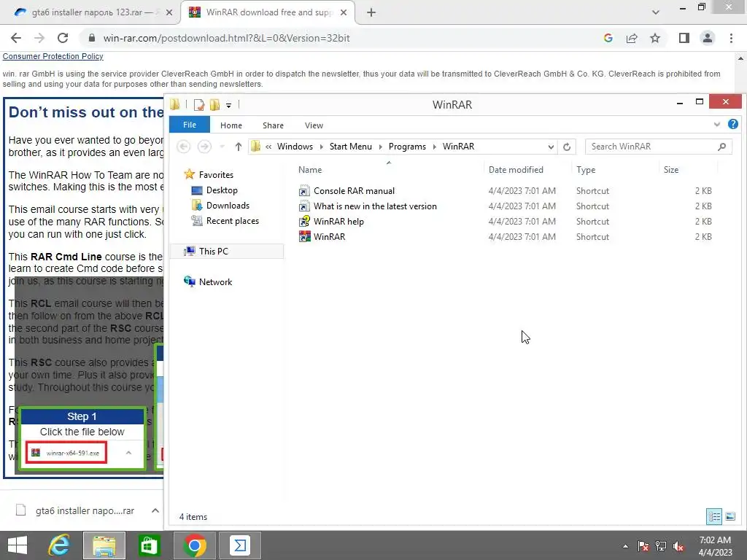747x560 pixels.
Task: Open the File ribbon tab
Action: (190, 125)
